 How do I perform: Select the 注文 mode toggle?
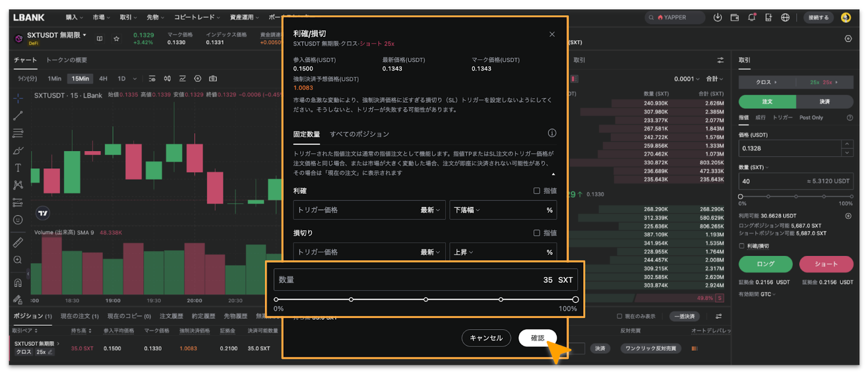click(x=767, y=102)
